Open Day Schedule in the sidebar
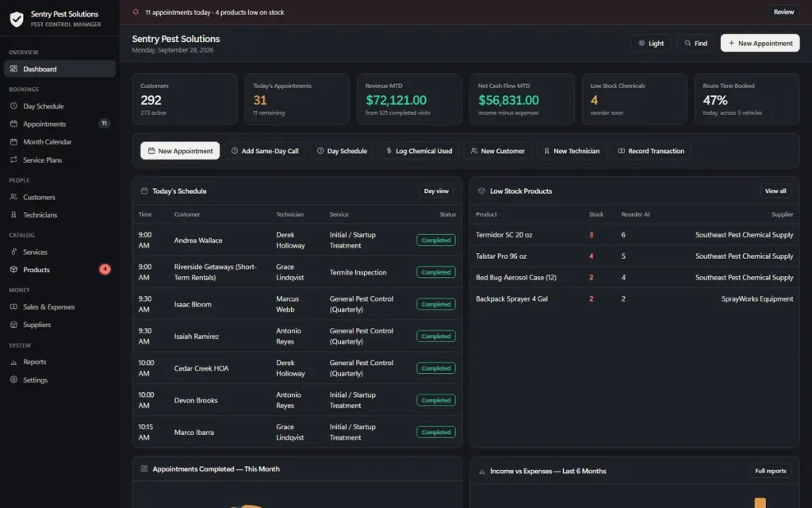This screenshot has height=508, width=812. click(59, 106)
